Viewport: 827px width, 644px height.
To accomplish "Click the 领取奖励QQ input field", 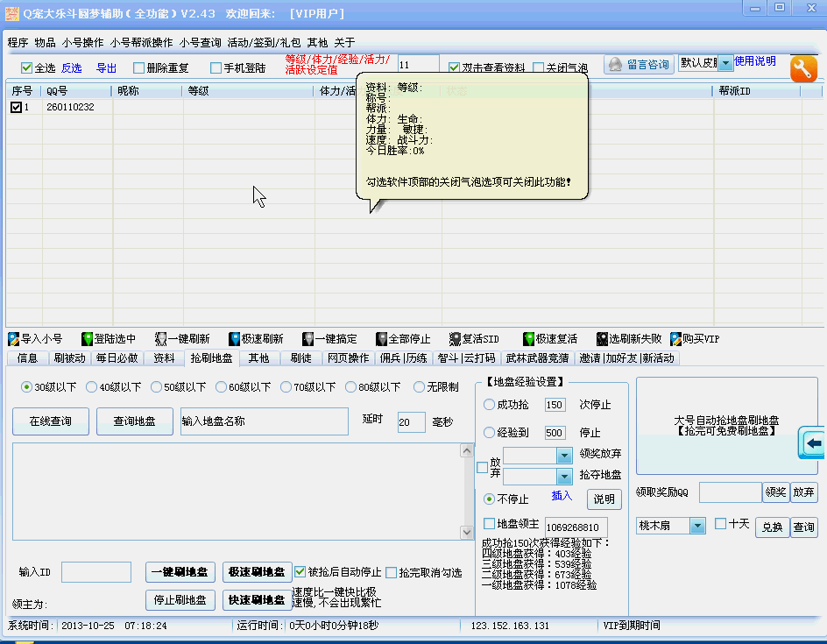I will click(731, 492).
